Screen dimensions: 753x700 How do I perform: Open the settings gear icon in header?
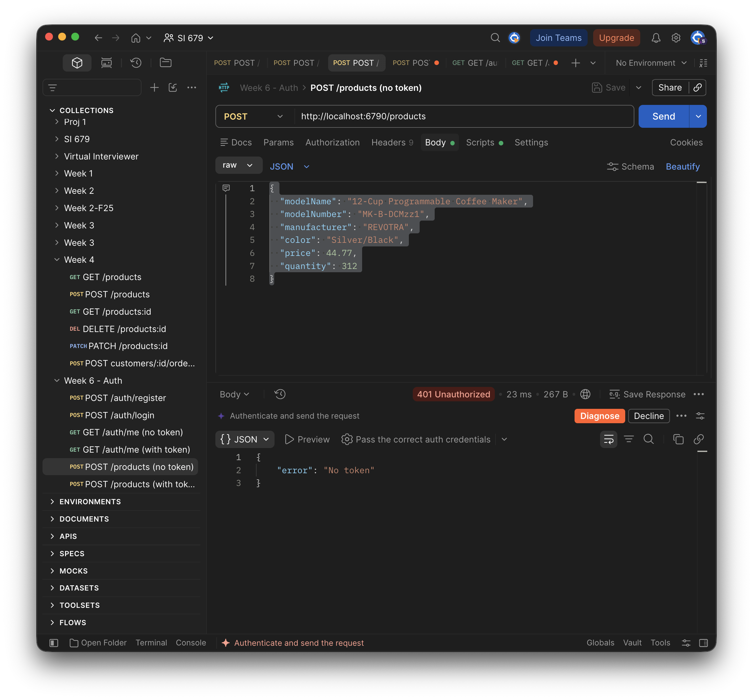tap(676, 38)
